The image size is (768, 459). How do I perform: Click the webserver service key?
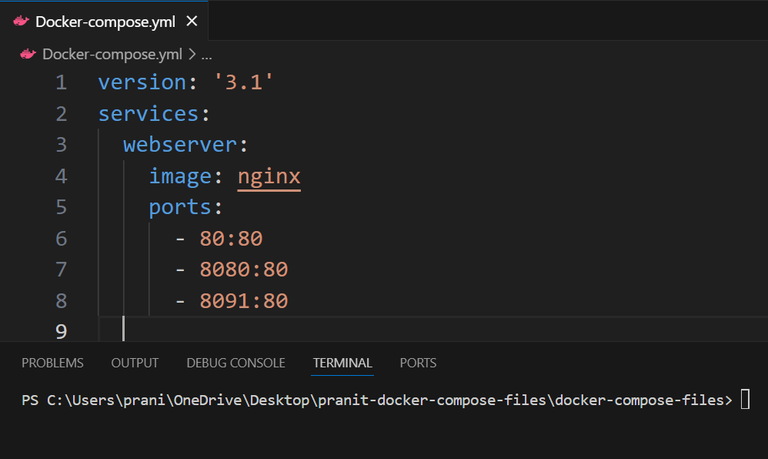(x=179, y=145)
